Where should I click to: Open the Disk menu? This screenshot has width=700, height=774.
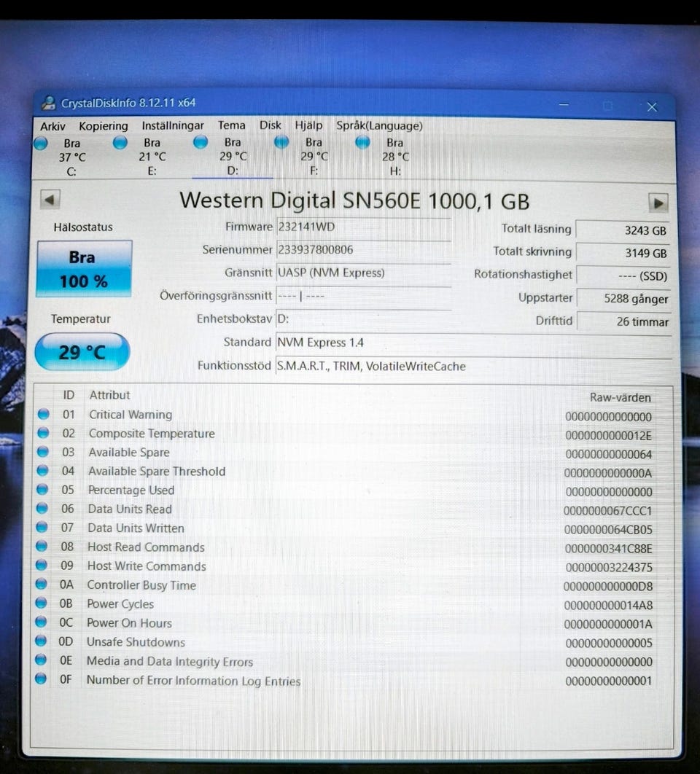coord(270,125)
